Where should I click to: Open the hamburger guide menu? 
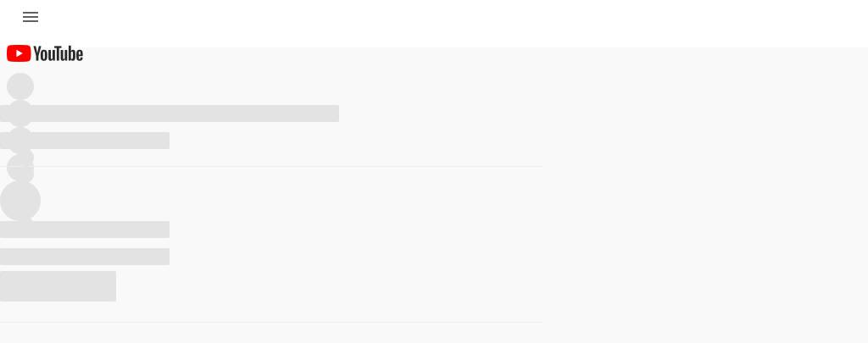[31, 17]
